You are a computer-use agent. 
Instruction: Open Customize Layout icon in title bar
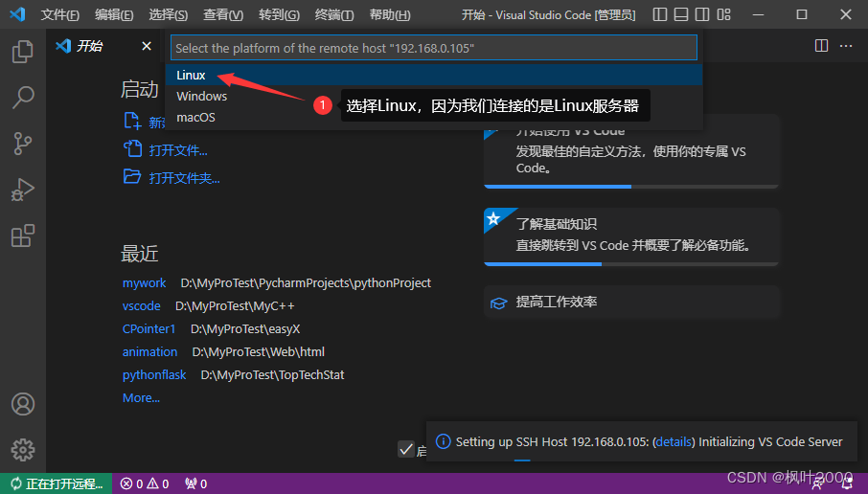pyautogui.click(x=724, y=15)
